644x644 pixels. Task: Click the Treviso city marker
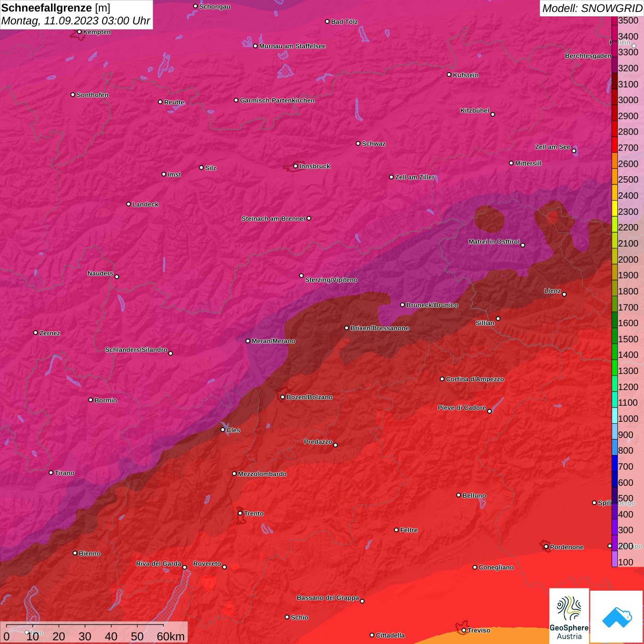point(464,630)
